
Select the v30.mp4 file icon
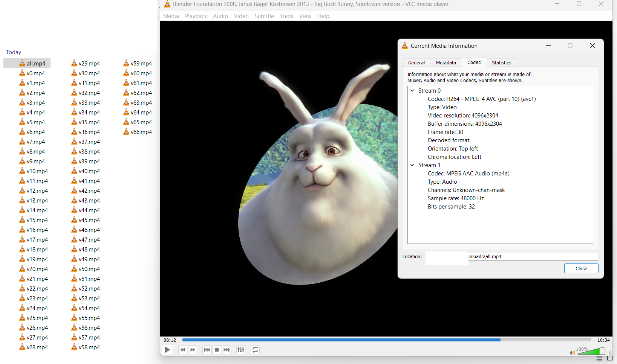pyautogui.click(x=74, y=73)
